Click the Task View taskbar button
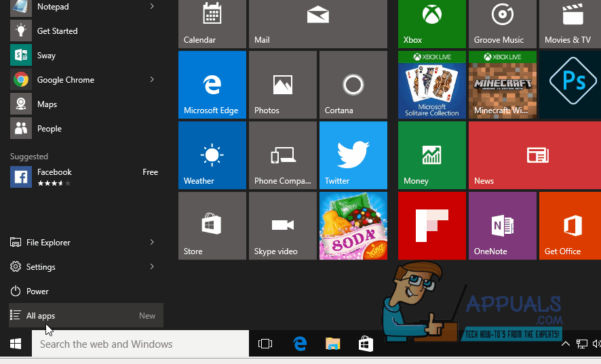601x364 pixels. 265,344
